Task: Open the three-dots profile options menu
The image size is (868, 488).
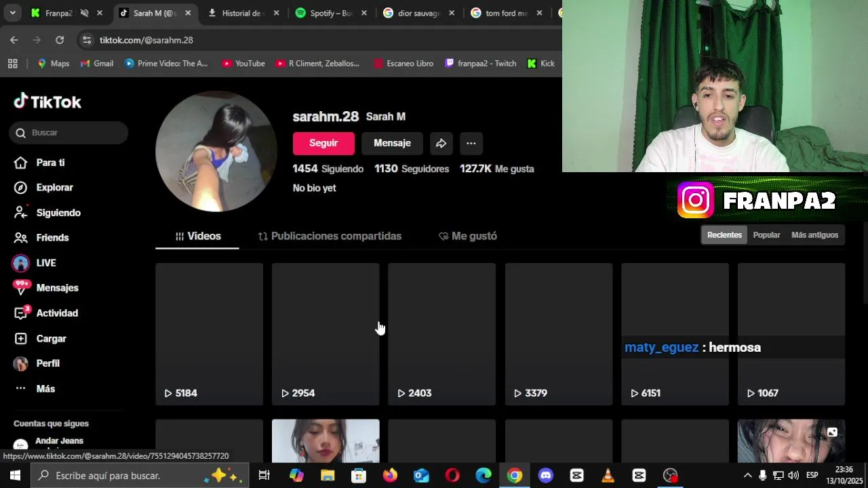Action: [471, 143]
